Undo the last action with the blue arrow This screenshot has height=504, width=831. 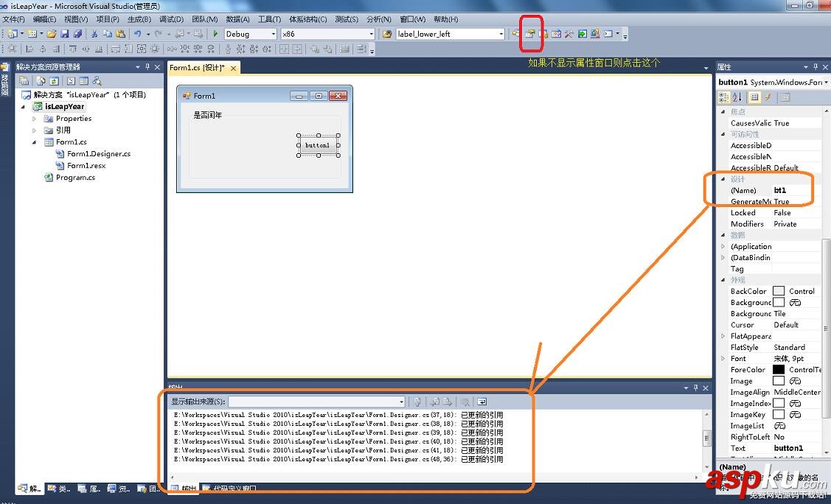[x=137, y=34]
